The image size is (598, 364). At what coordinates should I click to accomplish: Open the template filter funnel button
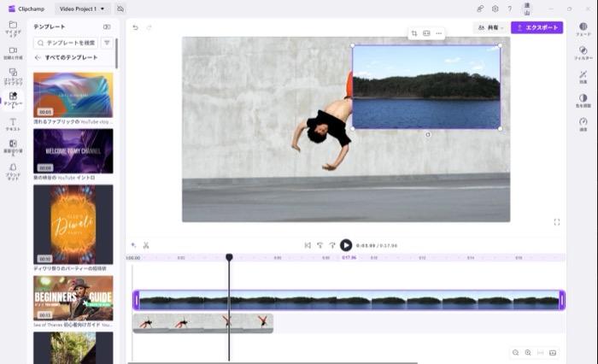pyautogui.click(x=107, y=43)
